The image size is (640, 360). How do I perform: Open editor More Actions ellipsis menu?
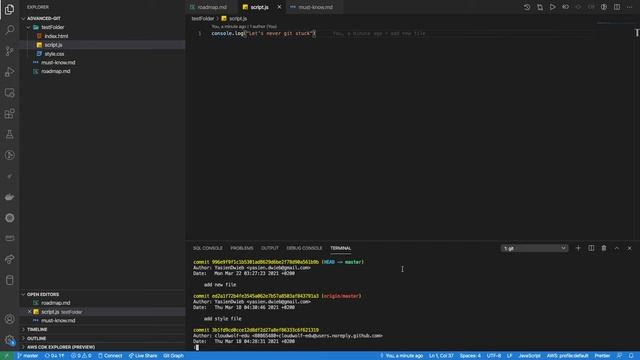[x=629, y=7]
